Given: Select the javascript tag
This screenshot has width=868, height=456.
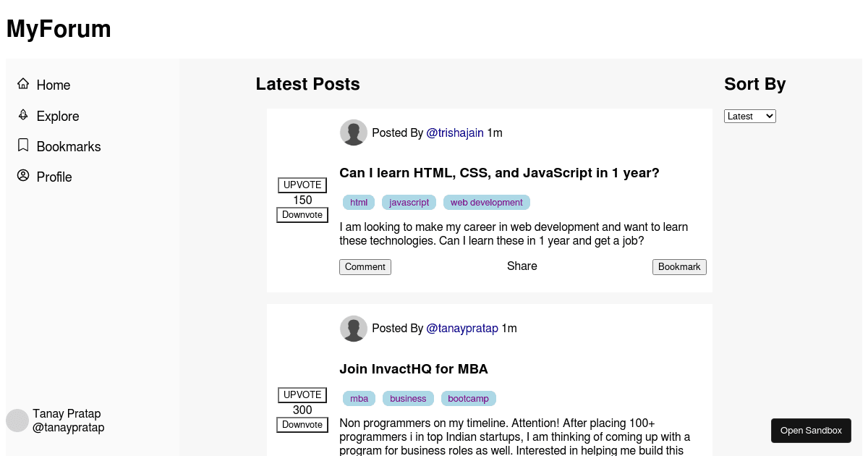Looking at the screenshot, I should [x=409, y=203].
